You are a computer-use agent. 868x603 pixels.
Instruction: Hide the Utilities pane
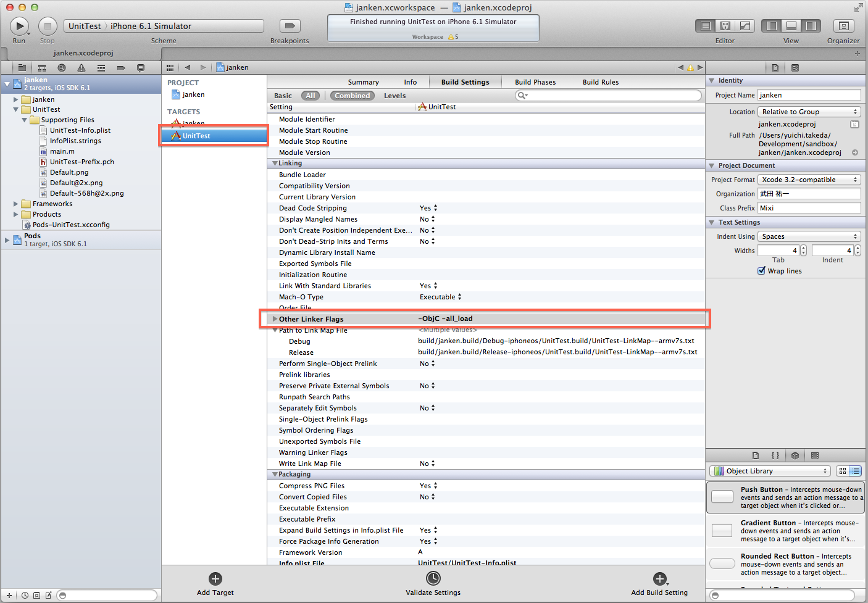(x=811, y=26)
